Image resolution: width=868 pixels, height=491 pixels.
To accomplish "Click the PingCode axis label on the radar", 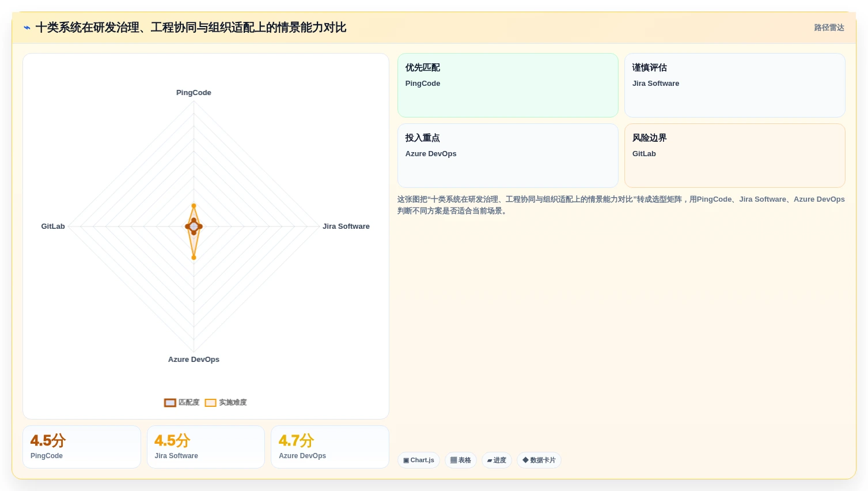I will coord(194,93).
